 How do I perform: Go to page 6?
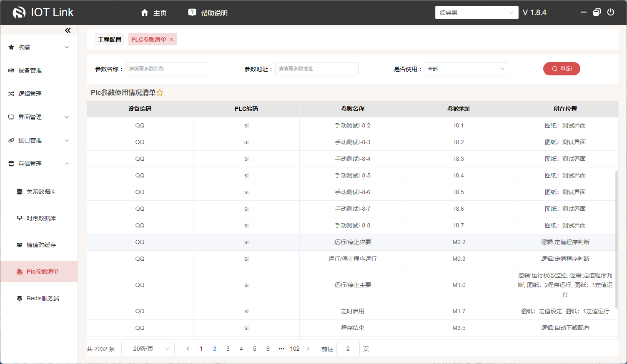point(268,349)
